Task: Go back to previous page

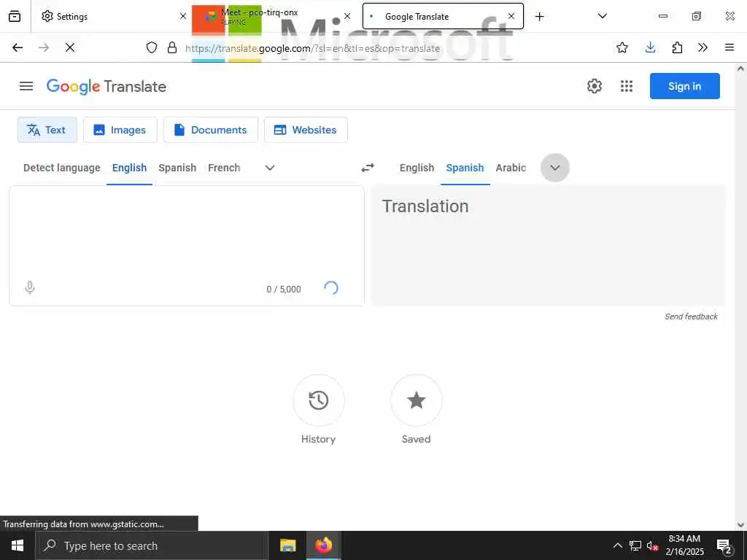Action: [18, 47]
